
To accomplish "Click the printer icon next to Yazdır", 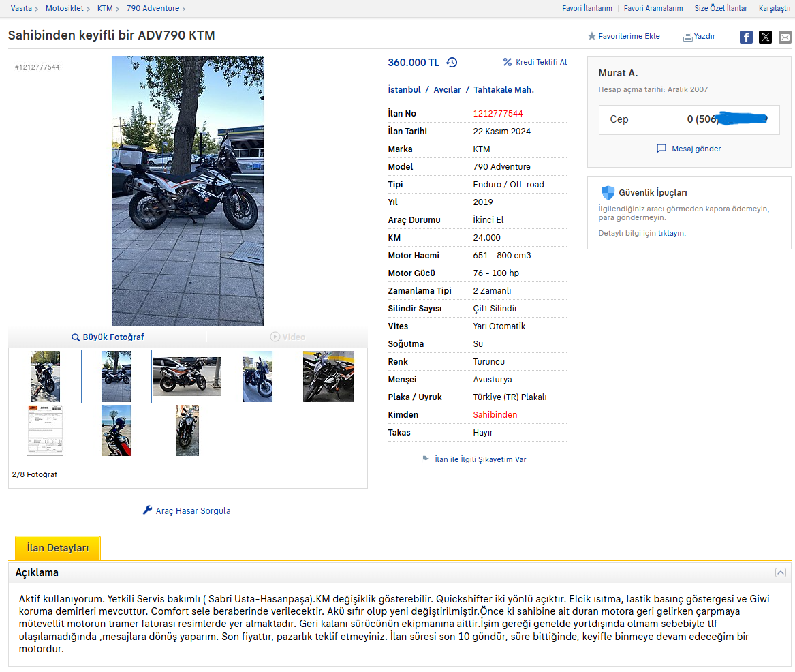I will 687,37.
